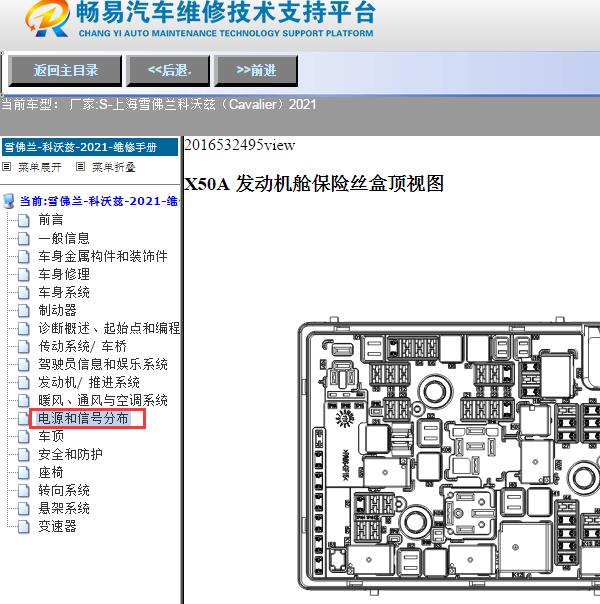Viewport: 600px width, 604px height.
Task: Click the page icon next to 发动机/推进系统
Action: (x=24, y=383)
